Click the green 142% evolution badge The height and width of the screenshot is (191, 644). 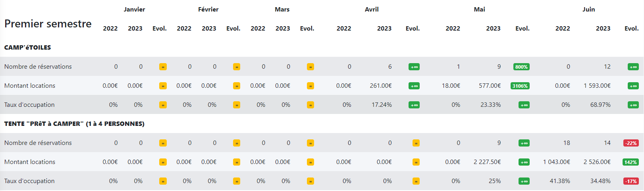click(631, 162)
